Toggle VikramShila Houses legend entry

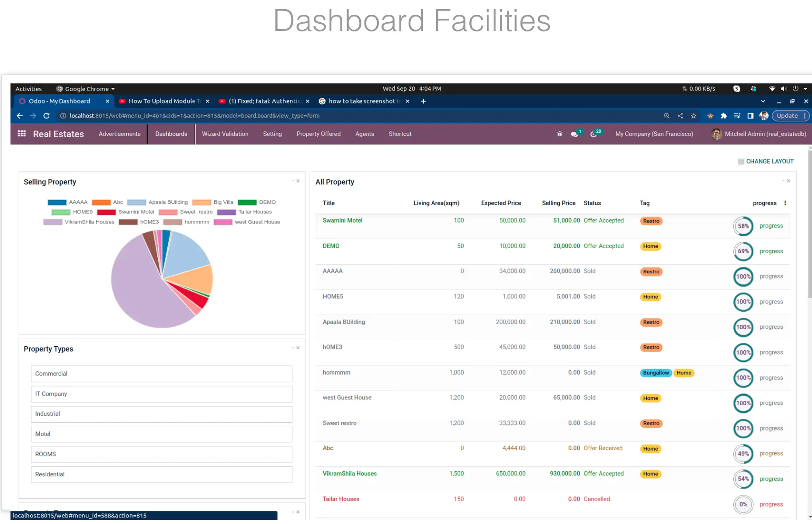[79, 222]
